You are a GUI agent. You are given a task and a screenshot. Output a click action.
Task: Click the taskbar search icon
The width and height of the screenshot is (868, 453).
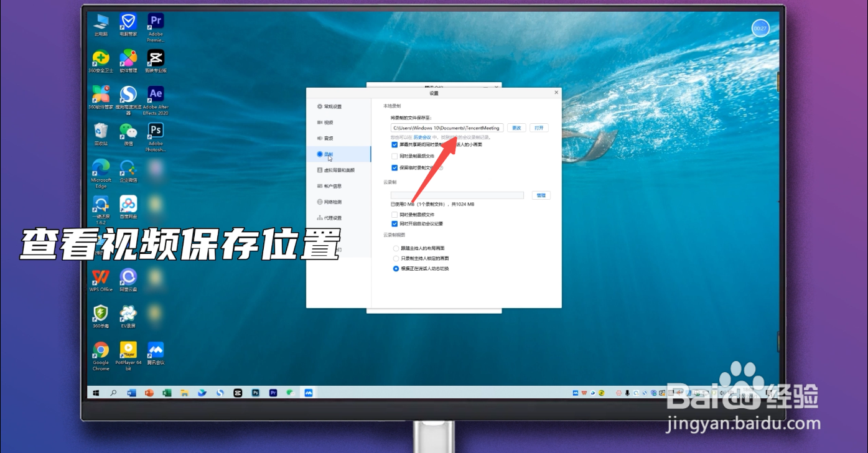click(113, 393)
